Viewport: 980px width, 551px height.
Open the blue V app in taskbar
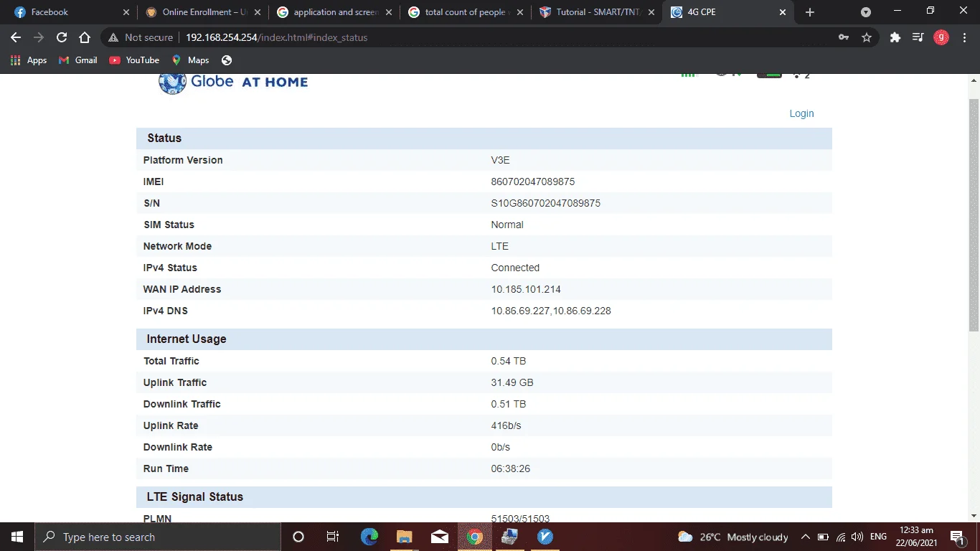click(x=545, y=537)
